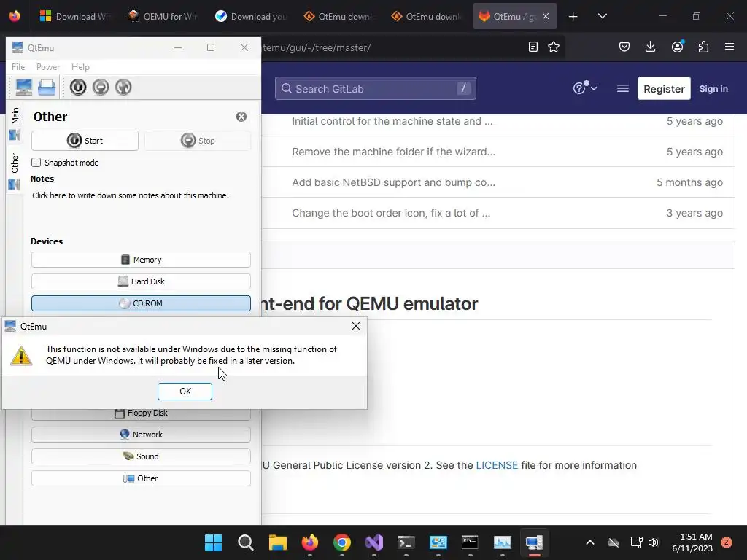Open the Firefox downloads panel
747x560 pixels.
pyautogui.click(x=650, y=47)
